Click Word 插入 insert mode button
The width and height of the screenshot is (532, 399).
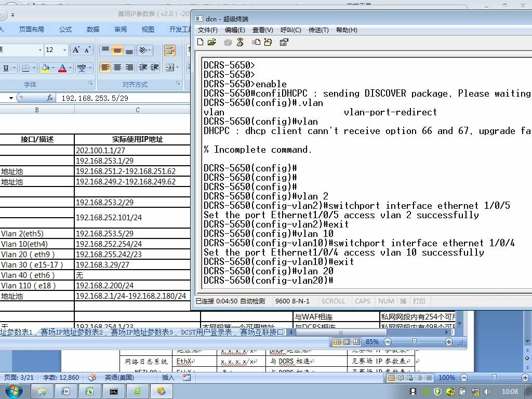tap(168, 377)
